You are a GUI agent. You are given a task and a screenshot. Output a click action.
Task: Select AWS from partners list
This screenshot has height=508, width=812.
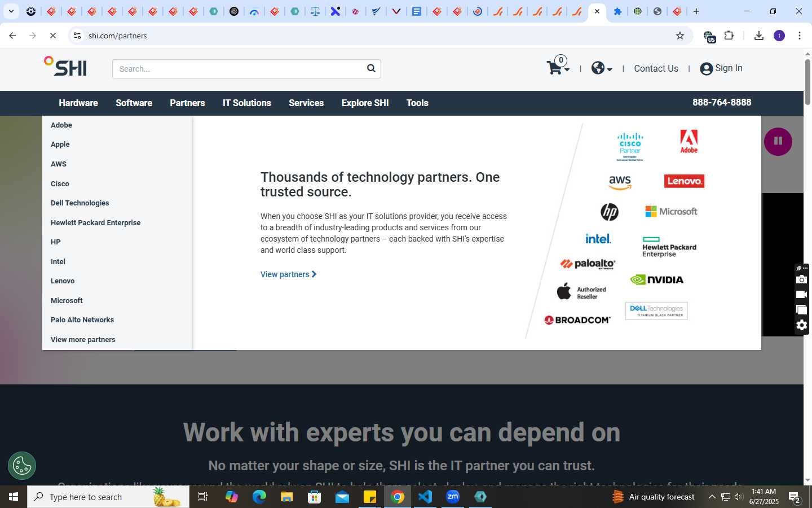click(x=59, y=164)
